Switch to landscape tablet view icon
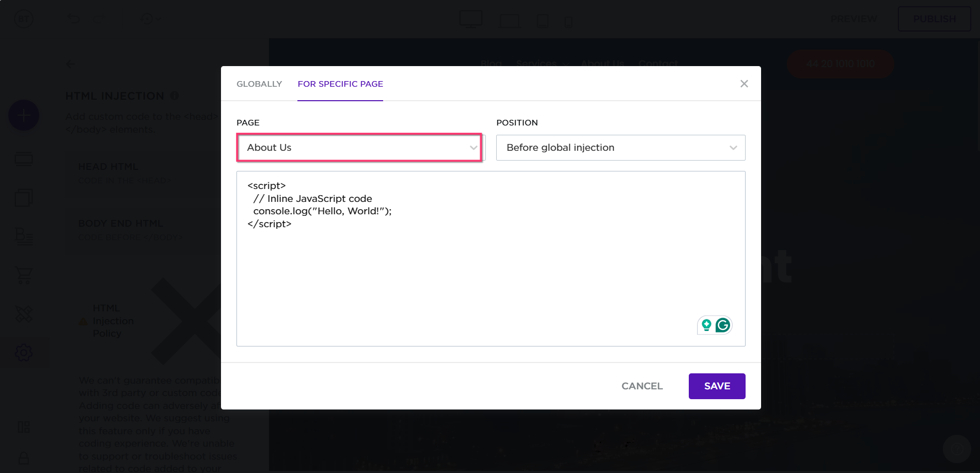This screenshot has height=473, width=980. tap(510, 21)
